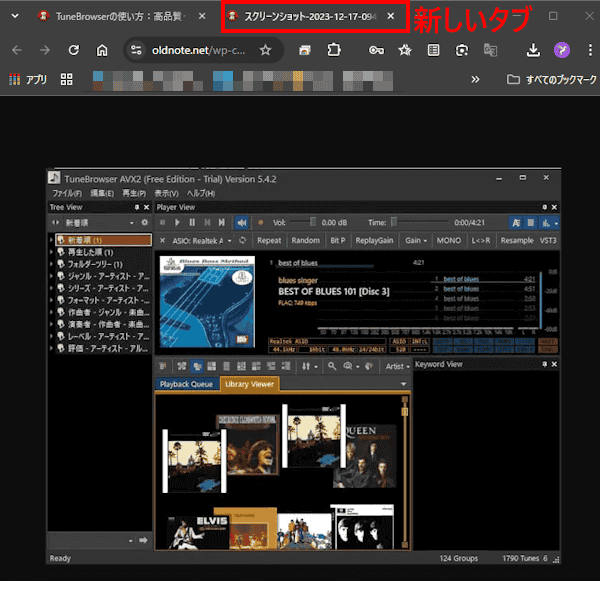Toggle VST3 processing
The image size is (600, 601).
point(548,241)
